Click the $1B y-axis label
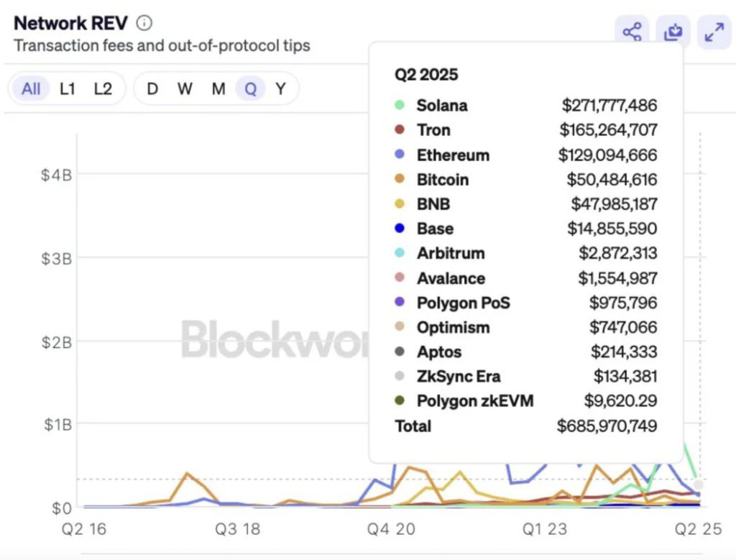Image resolution: width=736 pixels, height=560 pixels. click(57, 425)
